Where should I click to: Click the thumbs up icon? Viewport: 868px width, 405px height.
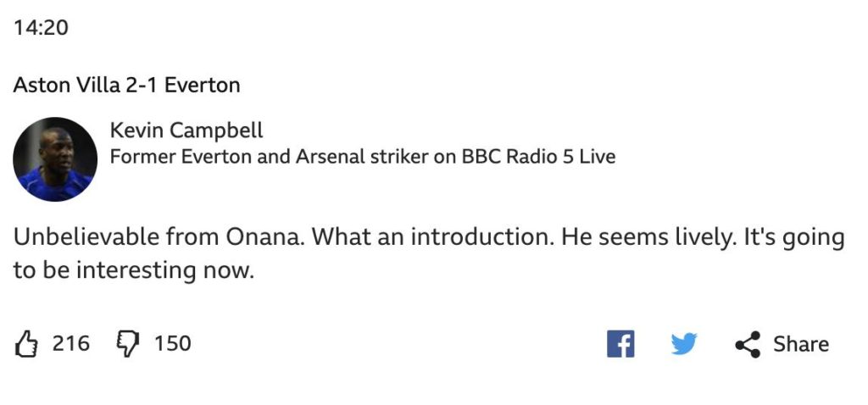point(25,344)
